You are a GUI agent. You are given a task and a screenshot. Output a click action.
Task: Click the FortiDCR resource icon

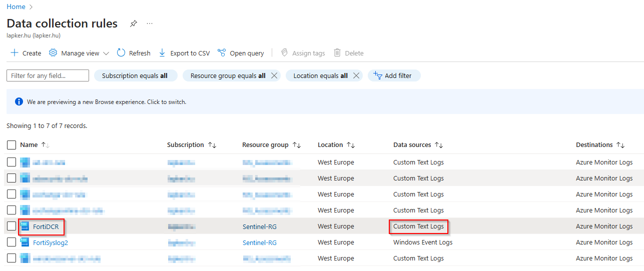pyautogui.click(x=25, y=226)
